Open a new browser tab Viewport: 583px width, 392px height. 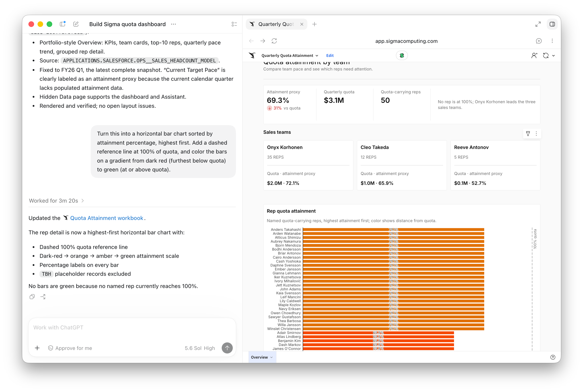coord(315,24)
